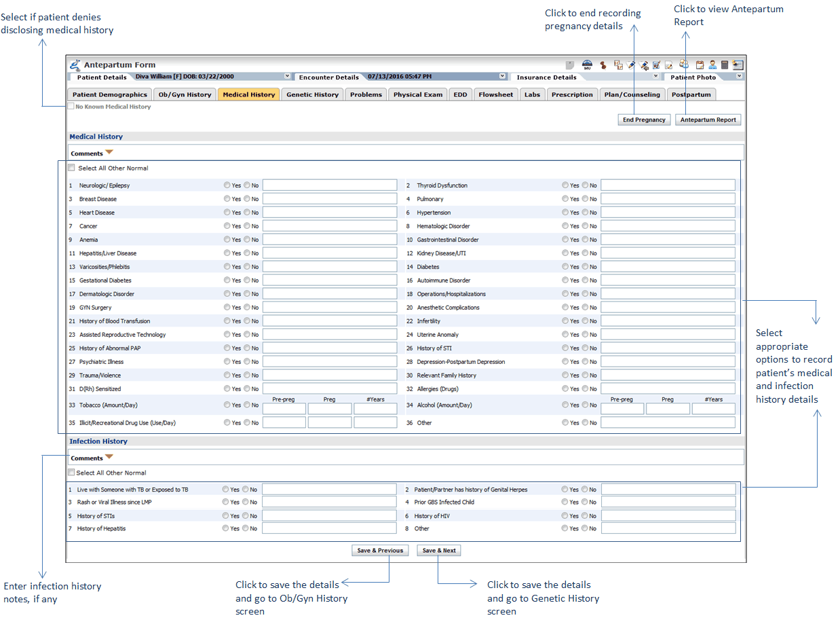Click the Thyroid Dysfunction text field
This screenshot has height=622, width=840.
point(668,185)
